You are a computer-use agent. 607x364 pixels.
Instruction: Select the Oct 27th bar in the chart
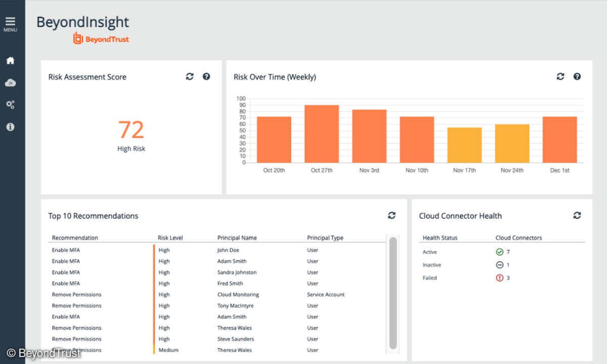[x=322, y=134]
